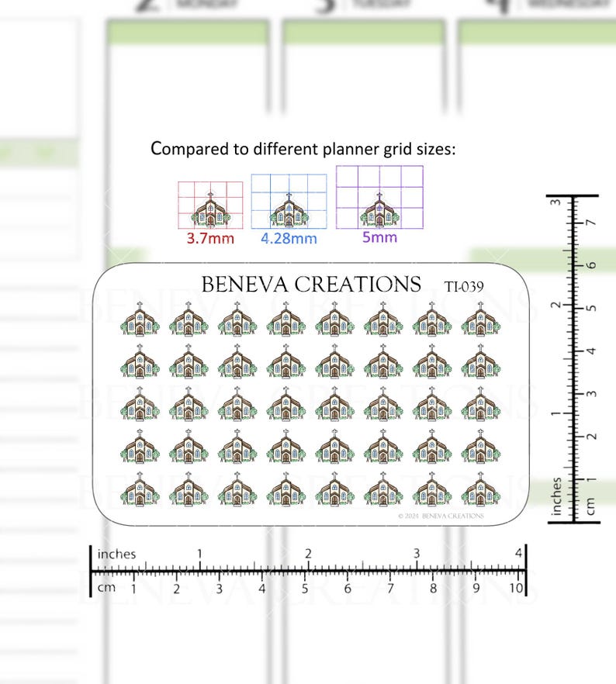Click the 'cm' label on the vertical ruler
The width and height of the screenshot is (616, 684).
(x=590, y=506)
